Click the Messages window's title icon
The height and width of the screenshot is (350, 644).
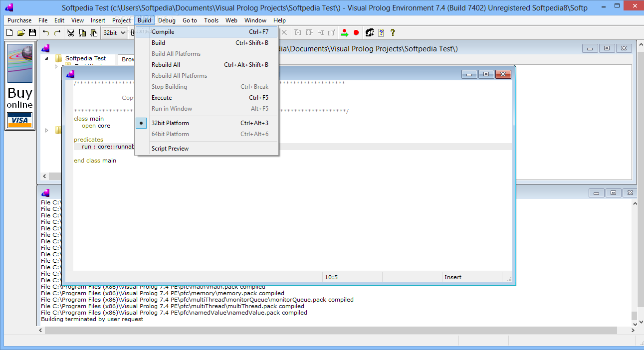pos(46,193)
